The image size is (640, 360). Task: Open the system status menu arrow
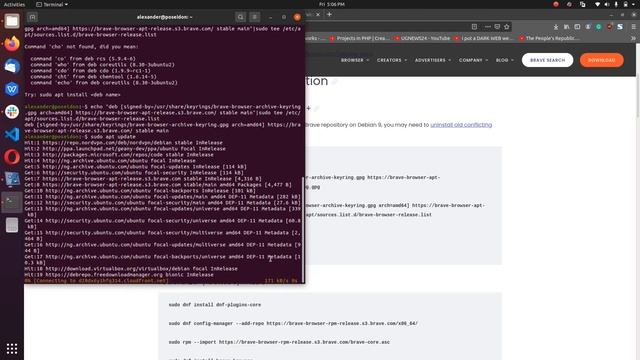(x=634, y=4)
